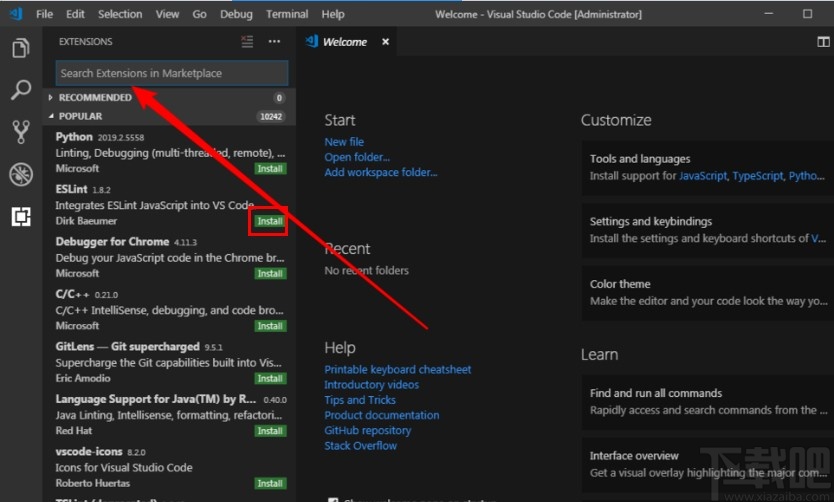The image size is (834, 502).
Task: Select the Welcome tab
Action: click(345, 41)
